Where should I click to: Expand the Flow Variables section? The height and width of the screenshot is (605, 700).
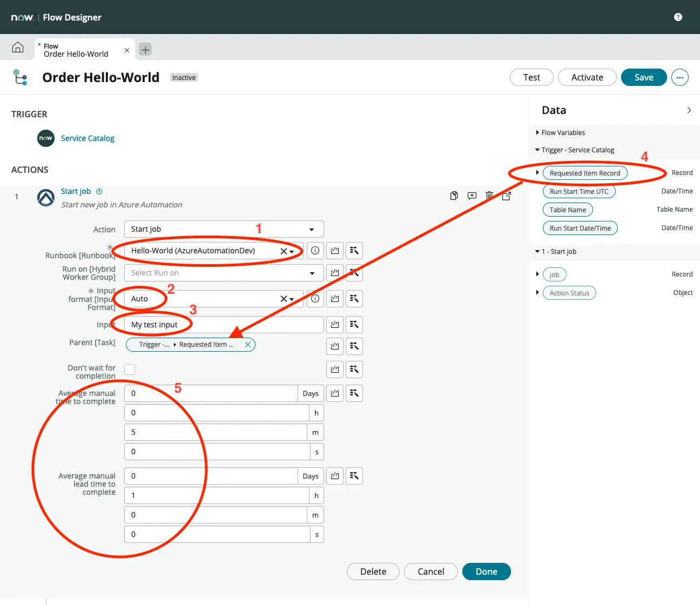click(563, 133)
